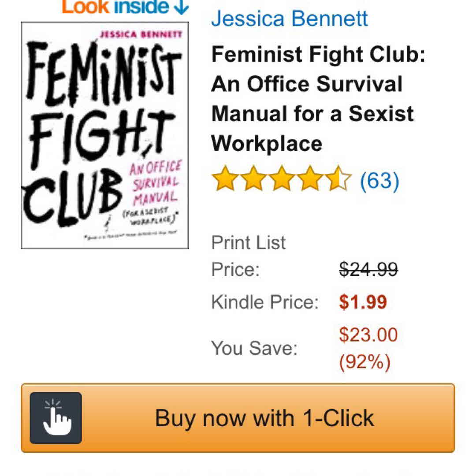This screenshot has width=476, height=476.
Task: Tap the $23.00 savings amount
Action: point(368,335)
